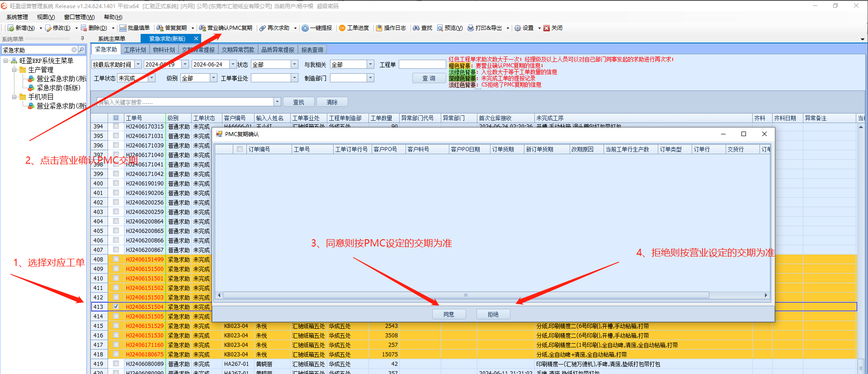Viewport: 868px width, 374px height.
Task: Open 紧急求助(新版) under 生产管理 tree
Action: tap(58, 88)
